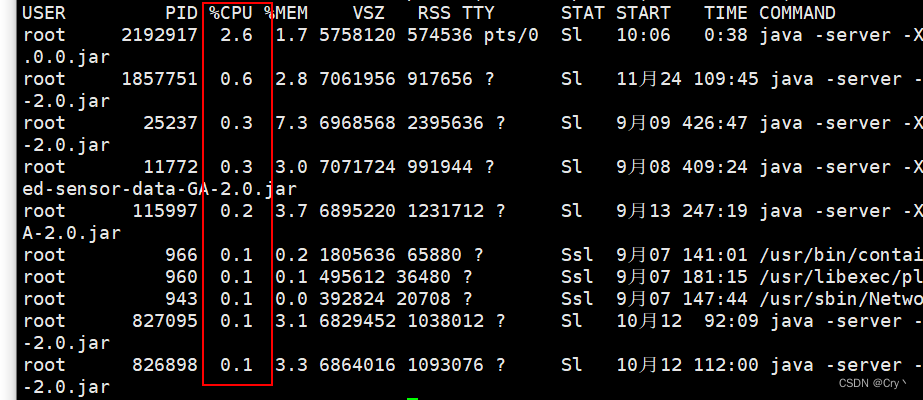This screenshot has height=400, width=923.
Task: Click the A-2.0.jar line
Action: [71, 233]
